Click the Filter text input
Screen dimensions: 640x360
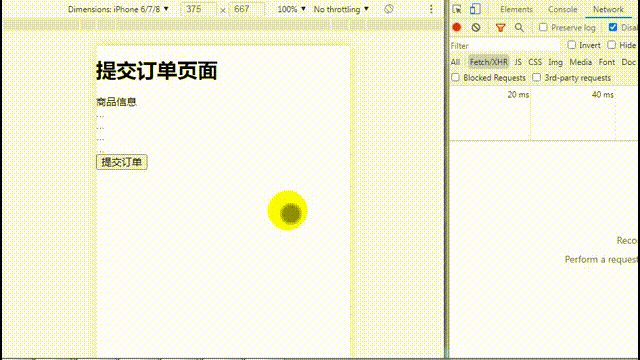505,45
